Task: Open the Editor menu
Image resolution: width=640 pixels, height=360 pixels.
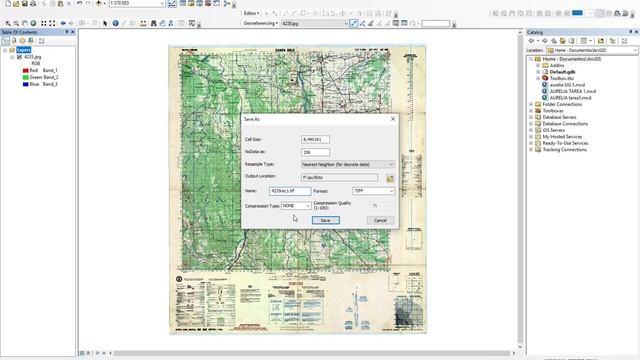Action: [x=251, y=13]
